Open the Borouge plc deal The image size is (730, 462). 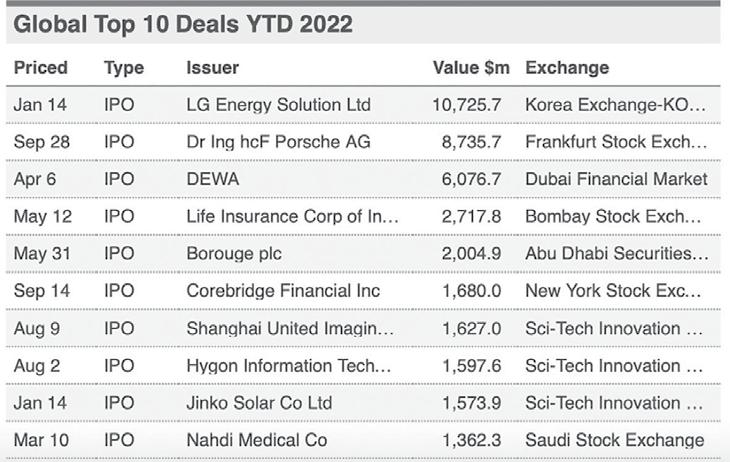pos(234,254)
